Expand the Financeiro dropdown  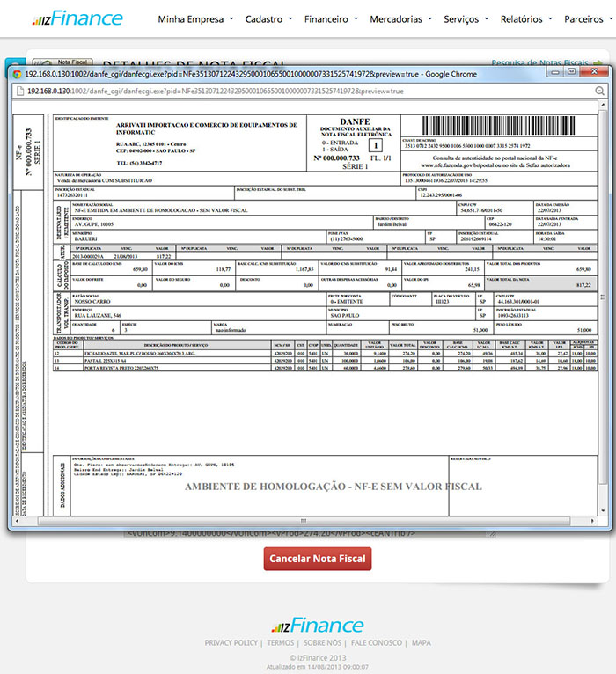click(330, 18)
